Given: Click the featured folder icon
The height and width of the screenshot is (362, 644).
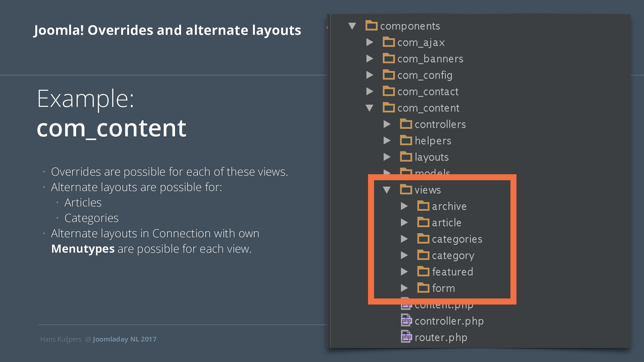Looking at the screenshot, I should [x=423, y=271].
